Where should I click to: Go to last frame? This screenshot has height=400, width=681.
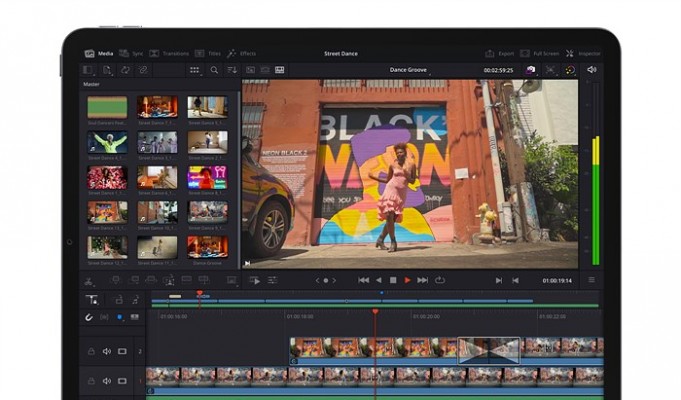pyautogui.click(x=423, y=281)
